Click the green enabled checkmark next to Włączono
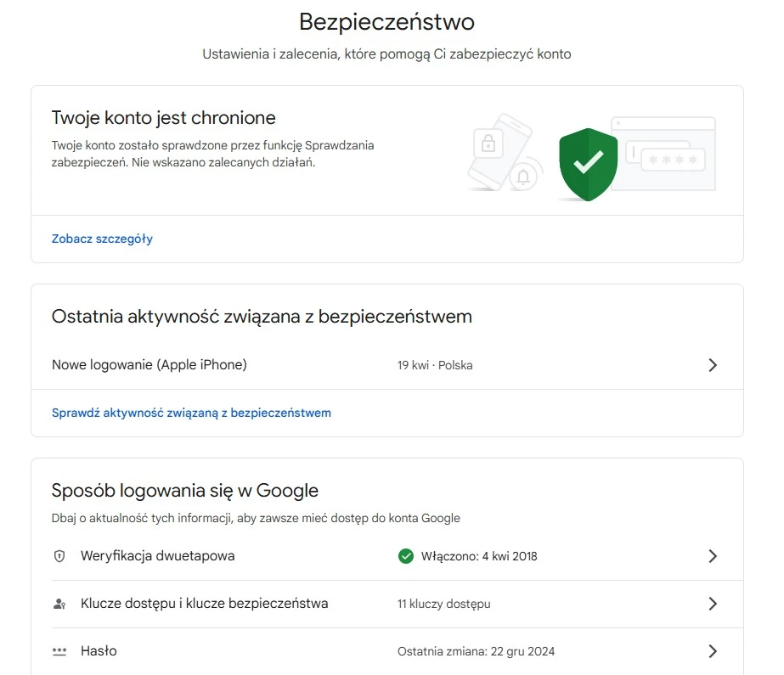The image size is (784, 675). tap(406, 556)
